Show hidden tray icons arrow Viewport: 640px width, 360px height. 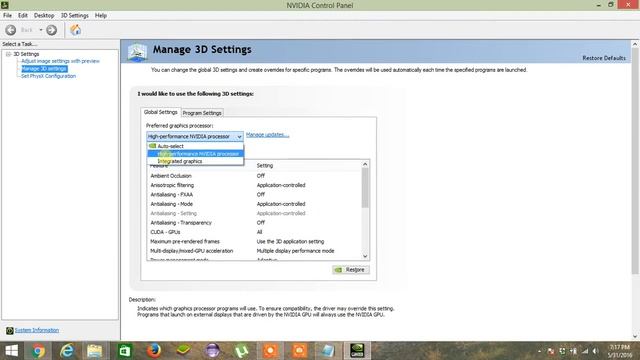540,351
